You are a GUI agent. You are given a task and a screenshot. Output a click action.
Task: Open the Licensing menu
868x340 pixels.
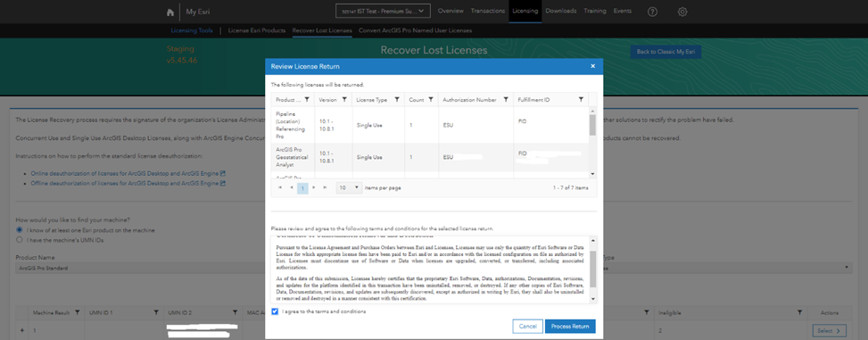click(x=525, y=11)
